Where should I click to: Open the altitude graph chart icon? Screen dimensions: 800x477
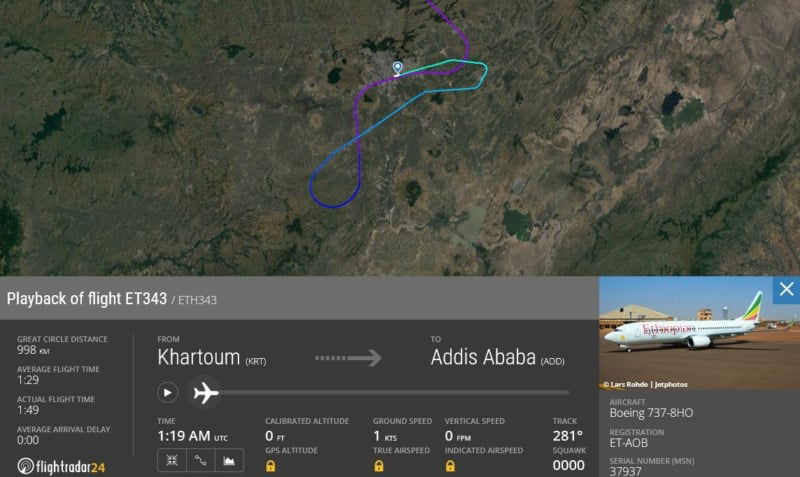click(x=230, y=460)
